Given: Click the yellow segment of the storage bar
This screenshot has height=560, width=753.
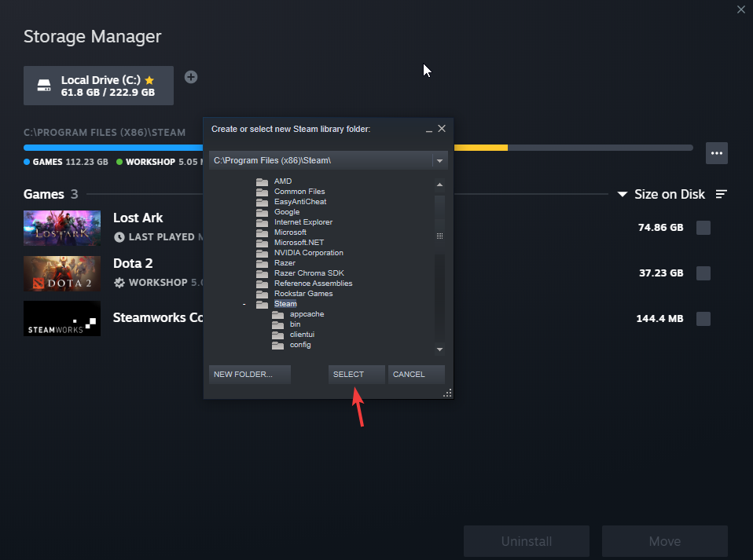Looking at the screenshot, I should point(481,148).
